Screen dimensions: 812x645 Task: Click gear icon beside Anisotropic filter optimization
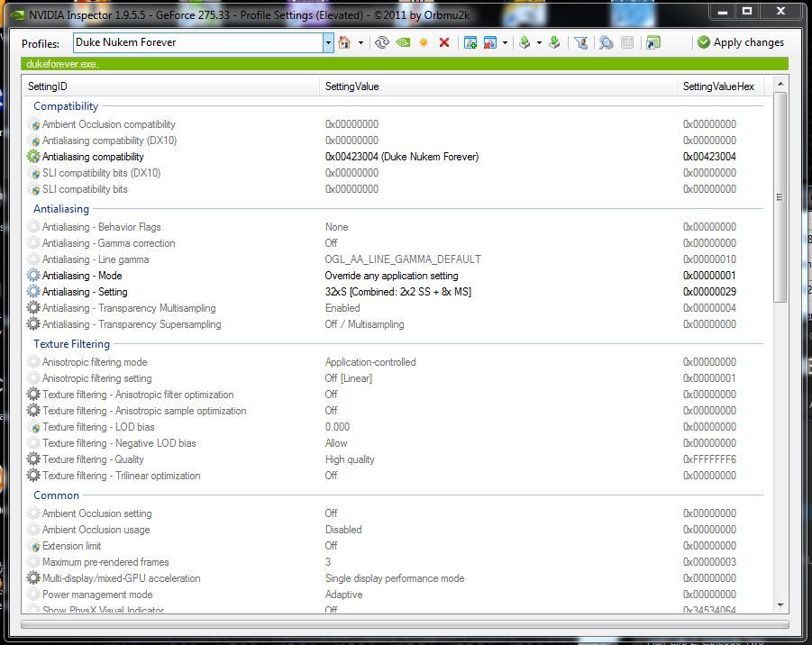33,395
